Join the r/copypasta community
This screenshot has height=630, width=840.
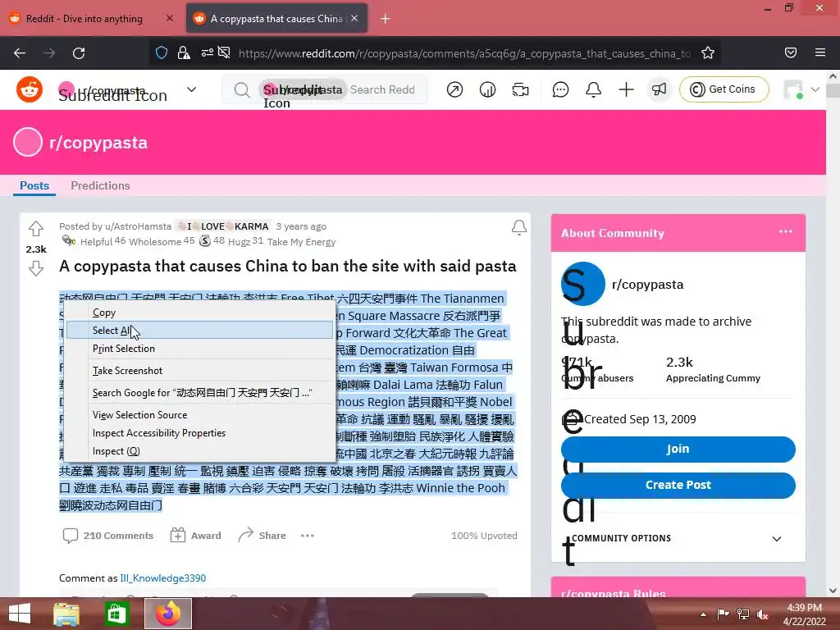point(678,449)
